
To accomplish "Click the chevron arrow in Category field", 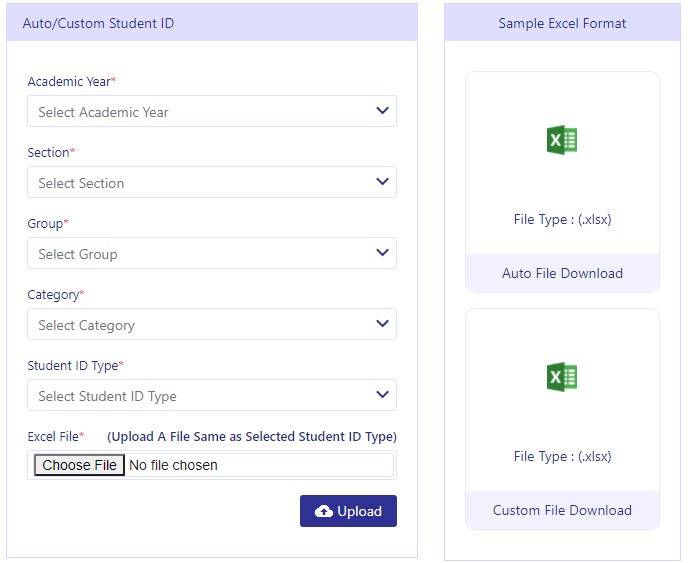I will point(382,323).
